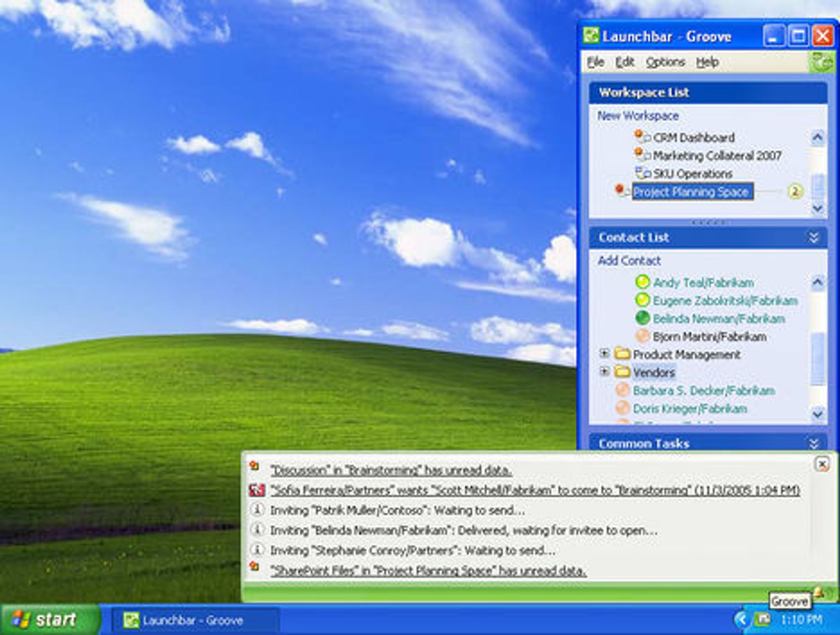
Task: Click the Groove logo in Launchbar title bar
Action: click(x=591, y=36)
